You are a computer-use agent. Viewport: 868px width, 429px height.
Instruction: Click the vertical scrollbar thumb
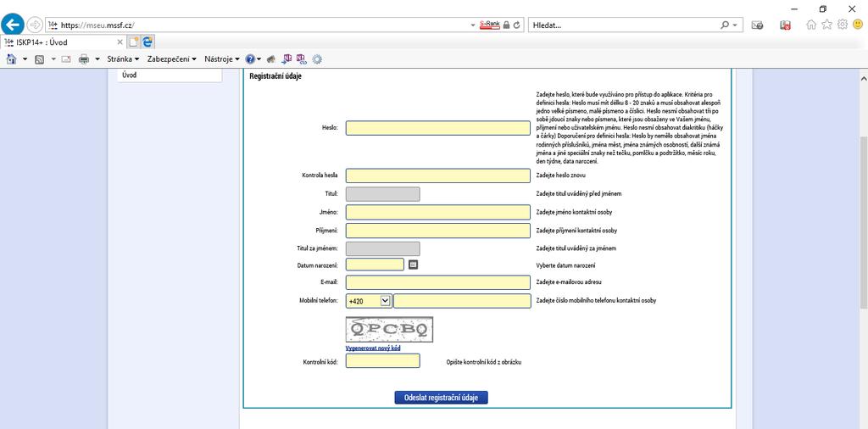click(864, 220)
